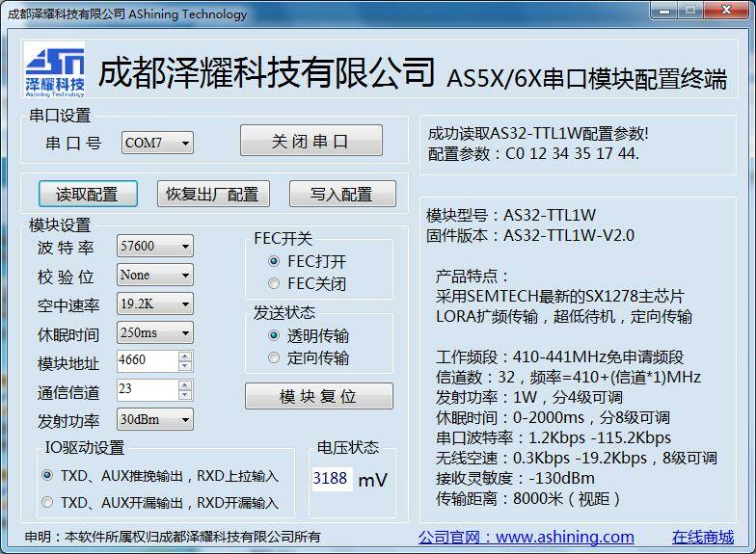Select the 透明传输 radio button

click(274, 335)
